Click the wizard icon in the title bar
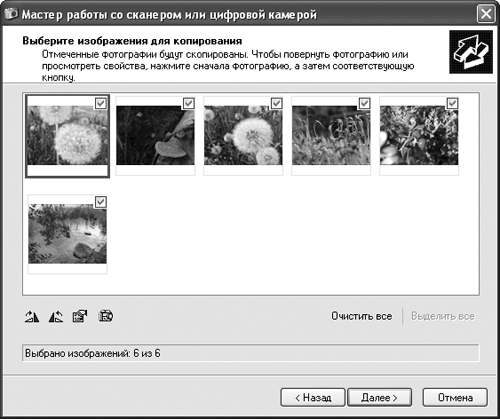500x419 pixels. [x=10, y=14]
